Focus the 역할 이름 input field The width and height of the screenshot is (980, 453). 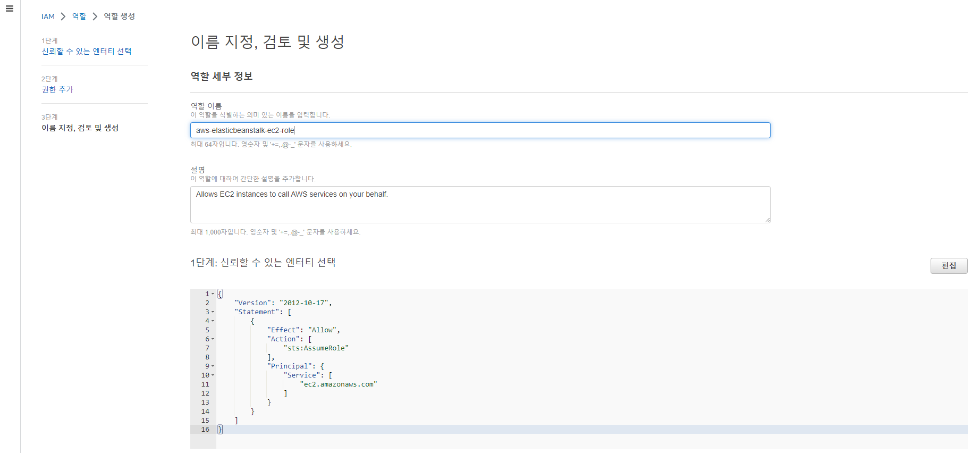(x=480, y=130)
